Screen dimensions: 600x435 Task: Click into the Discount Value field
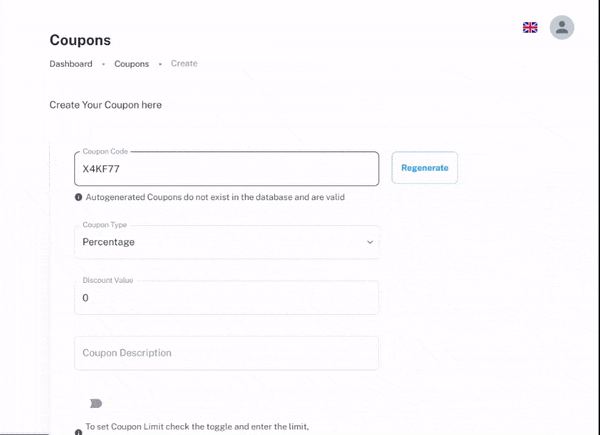(x=227, y=298)
